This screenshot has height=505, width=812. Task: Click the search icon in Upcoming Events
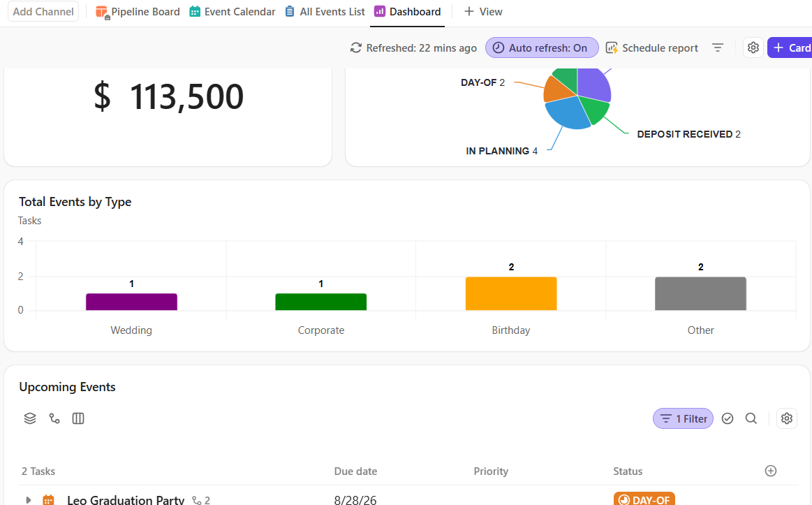[x=751, y=418]
